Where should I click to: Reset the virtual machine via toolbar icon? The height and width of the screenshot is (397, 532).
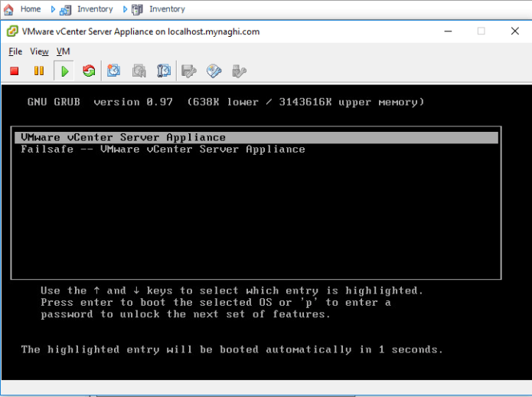click(x=89, y=71)
